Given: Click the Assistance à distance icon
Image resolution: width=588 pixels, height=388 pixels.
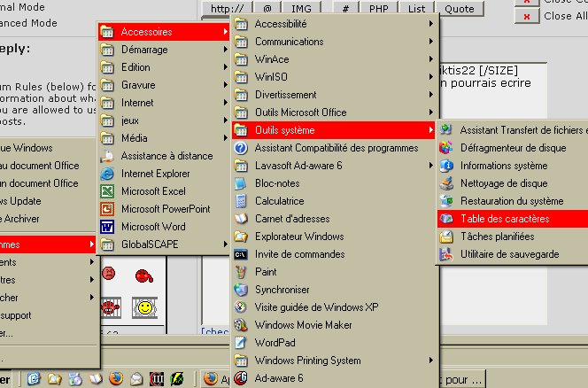Looking at the screenshot, I should click(x=107, y=156).
